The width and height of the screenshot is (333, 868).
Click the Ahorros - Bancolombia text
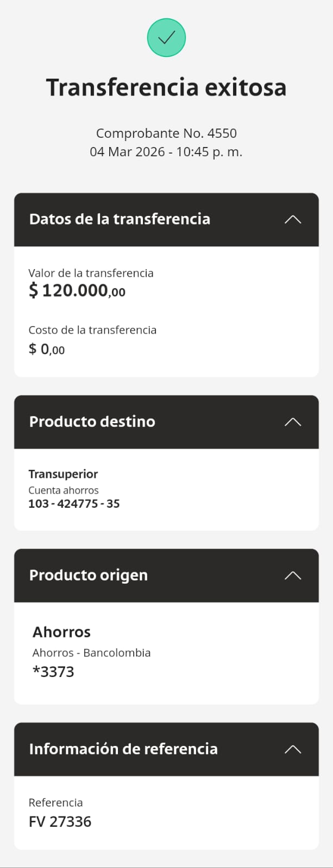click(91, 653)
